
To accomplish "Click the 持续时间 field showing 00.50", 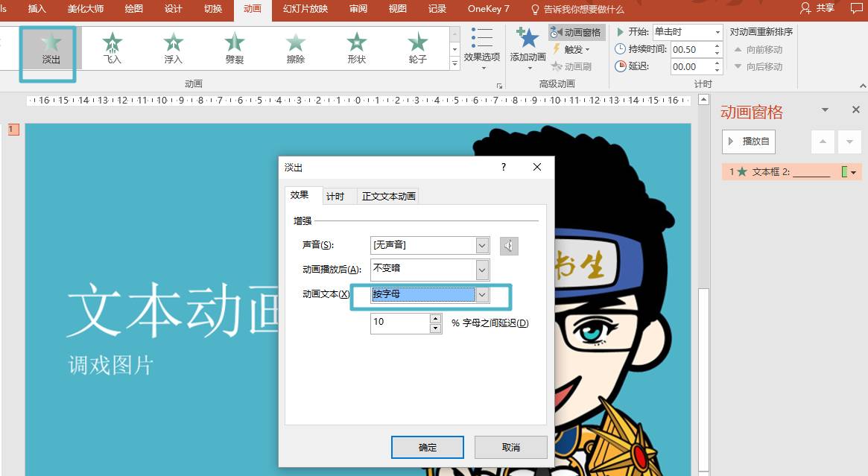I will (x=691, y=50).
